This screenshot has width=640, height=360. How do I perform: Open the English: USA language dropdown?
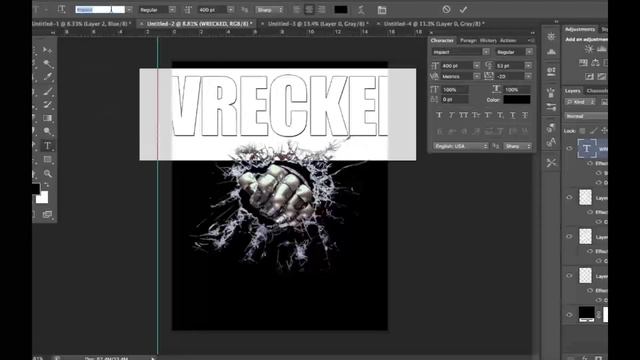click(460, 146)
